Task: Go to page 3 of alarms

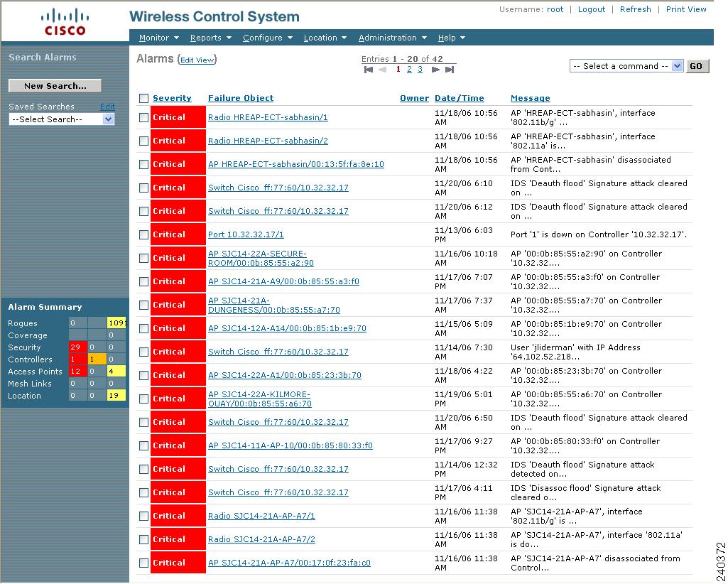Action: click(420, 69)
